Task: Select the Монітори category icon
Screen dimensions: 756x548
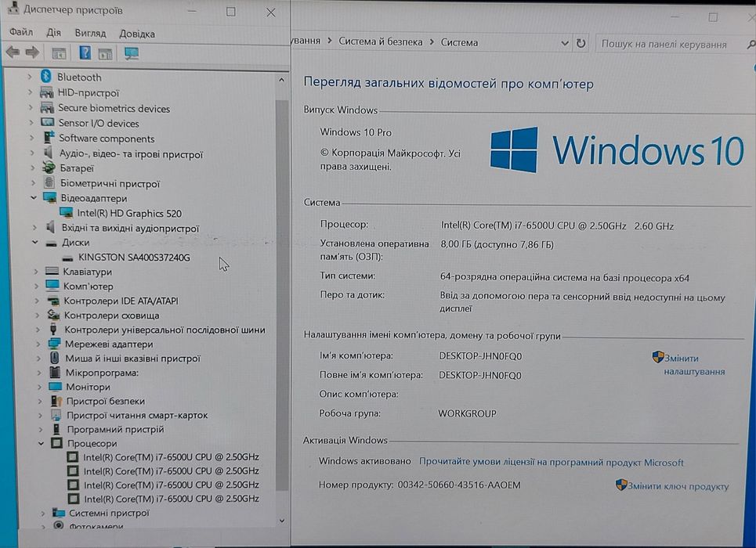Action: pyautogui.click(x=55, y=387)
